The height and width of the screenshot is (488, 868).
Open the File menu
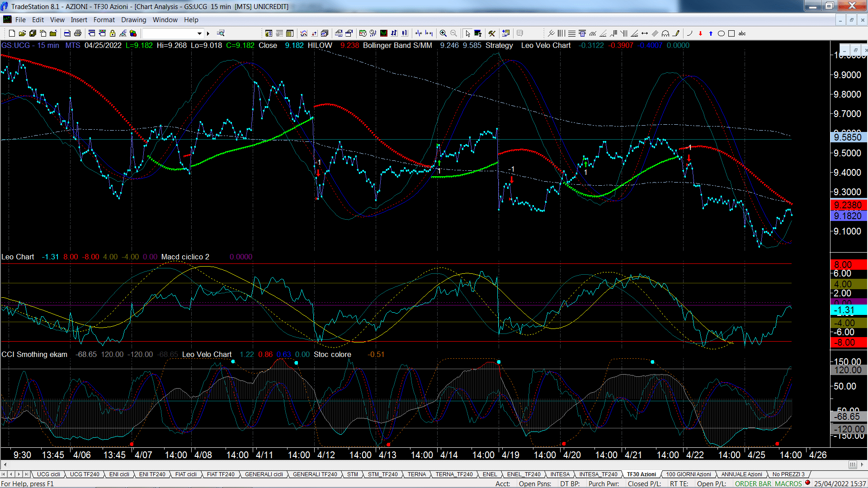coord(20,20)
